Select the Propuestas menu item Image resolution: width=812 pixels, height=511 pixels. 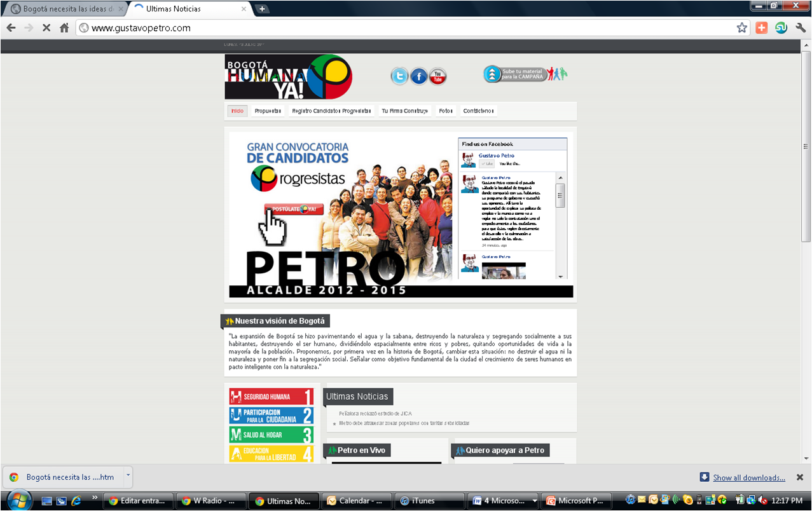(268, 111)
